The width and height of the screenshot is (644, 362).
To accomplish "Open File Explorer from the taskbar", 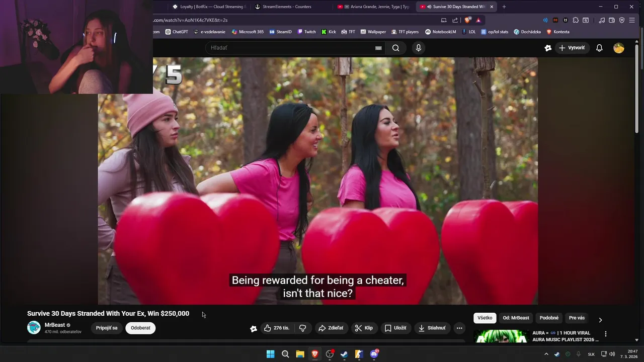I will 300,354.
